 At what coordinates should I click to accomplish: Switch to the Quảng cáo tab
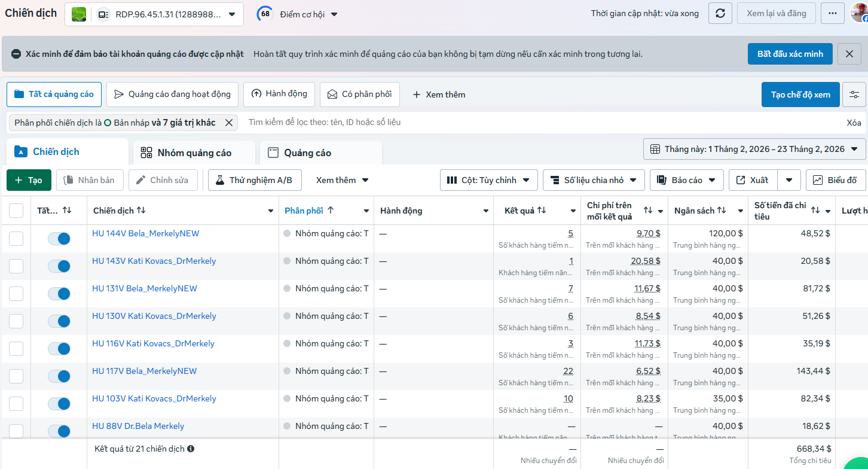pos(321,153)
